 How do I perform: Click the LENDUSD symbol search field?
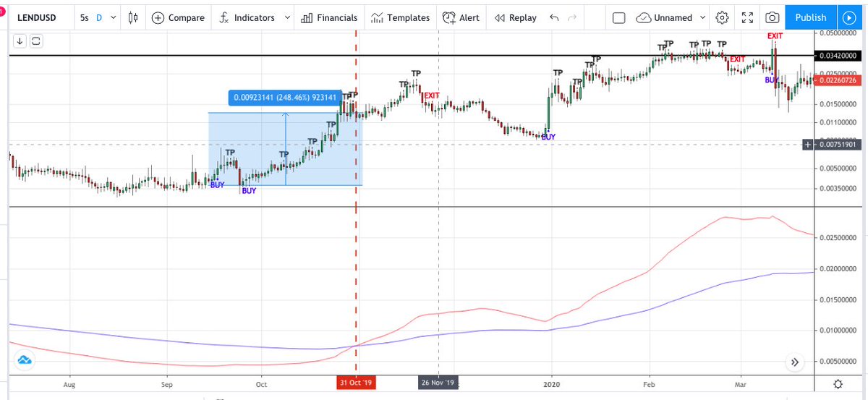(37, 17)
